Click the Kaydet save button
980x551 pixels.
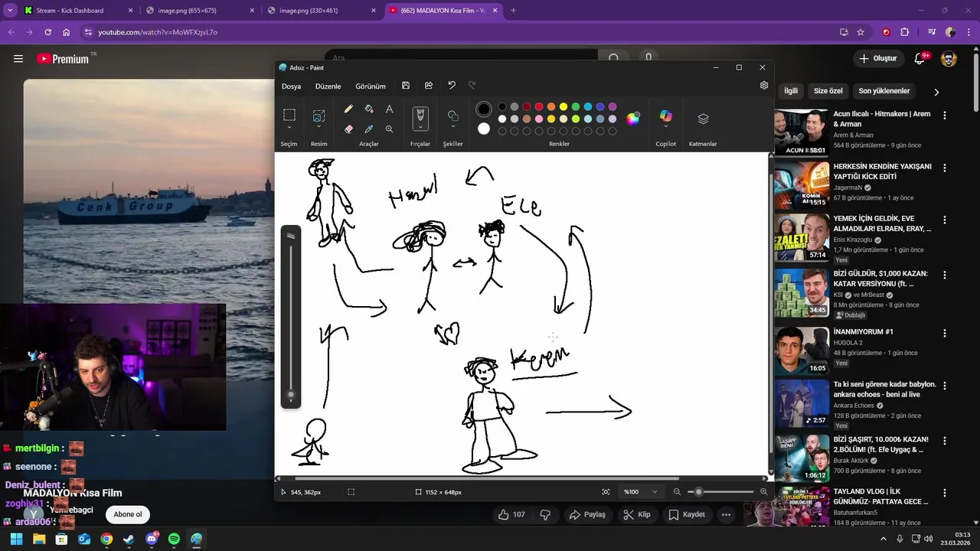click(x=687, y=514)
